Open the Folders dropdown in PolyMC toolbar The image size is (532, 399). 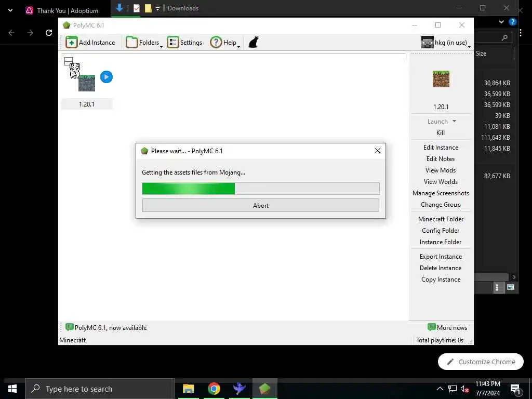pyautogui.click(x=144, y=43)
